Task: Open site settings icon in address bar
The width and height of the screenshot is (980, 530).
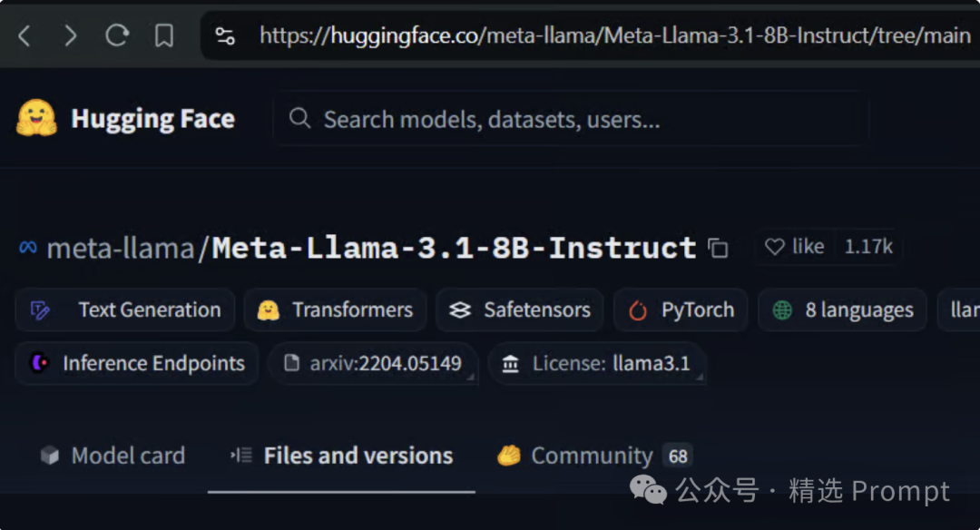Action: pos(225,36)
